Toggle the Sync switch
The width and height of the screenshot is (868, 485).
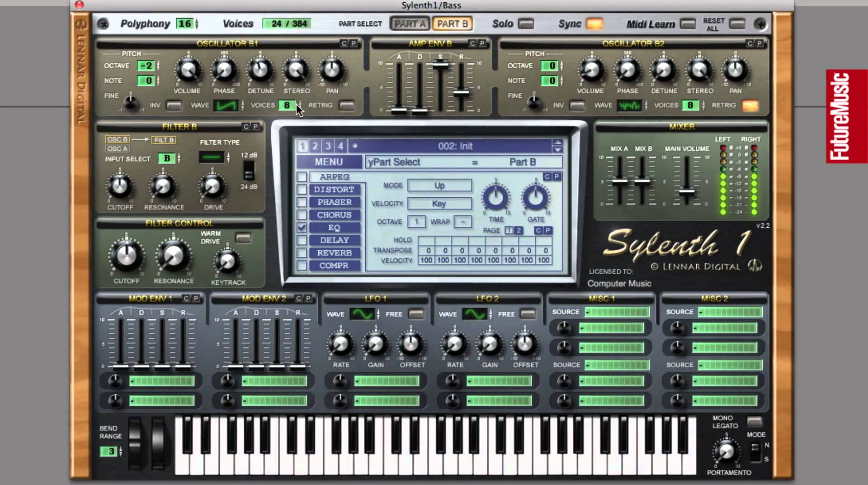(594, 24)
